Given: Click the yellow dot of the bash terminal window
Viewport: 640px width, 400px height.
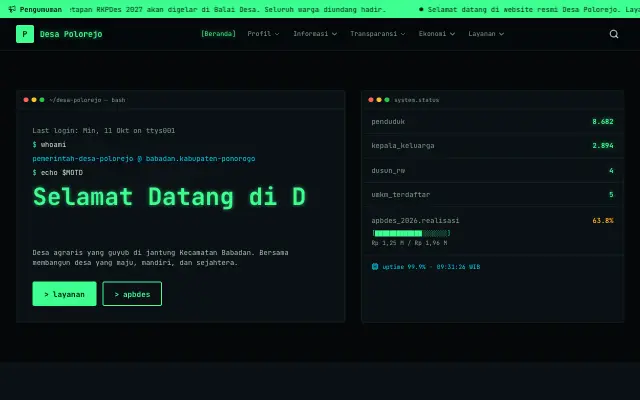Looking at the screenshot, I should 34,100.
